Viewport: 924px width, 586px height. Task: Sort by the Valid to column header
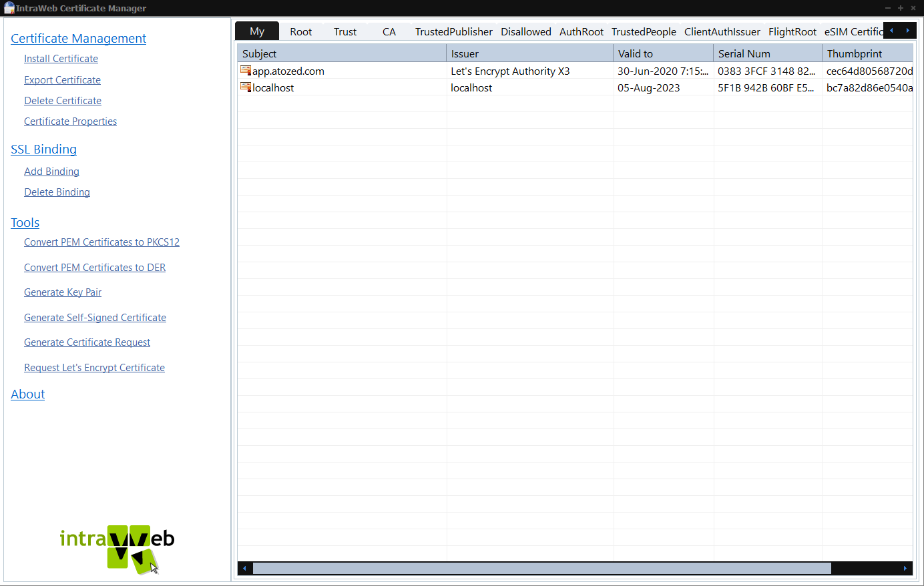click(x=663, y=53)
